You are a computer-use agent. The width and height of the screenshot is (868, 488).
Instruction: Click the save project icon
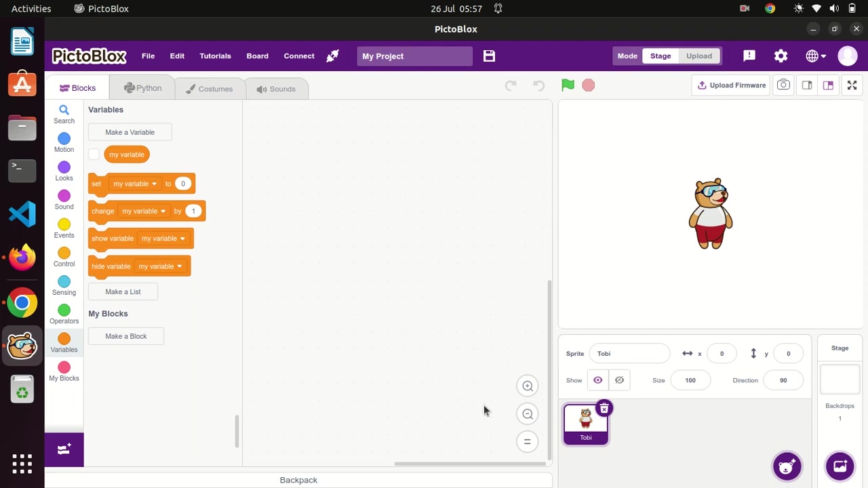(x=489, y=56)
